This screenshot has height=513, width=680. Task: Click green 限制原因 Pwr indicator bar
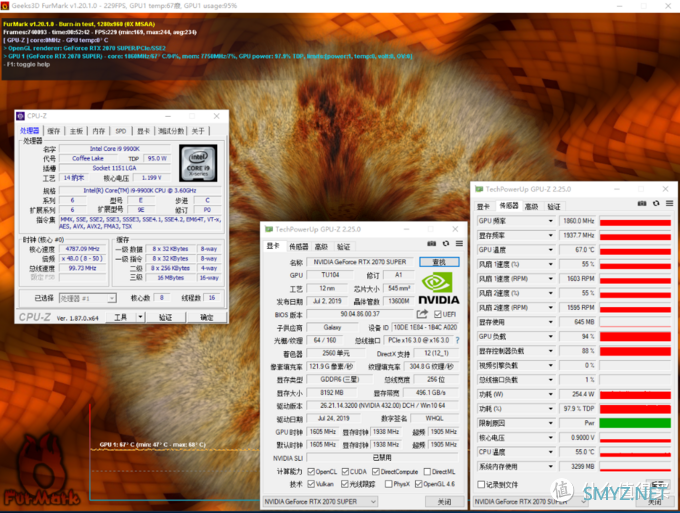635,423
